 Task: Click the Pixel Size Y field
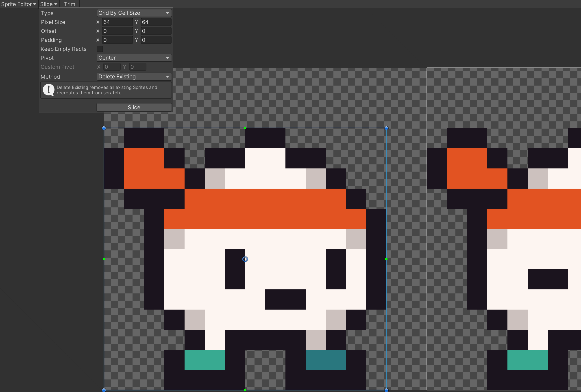156,22
